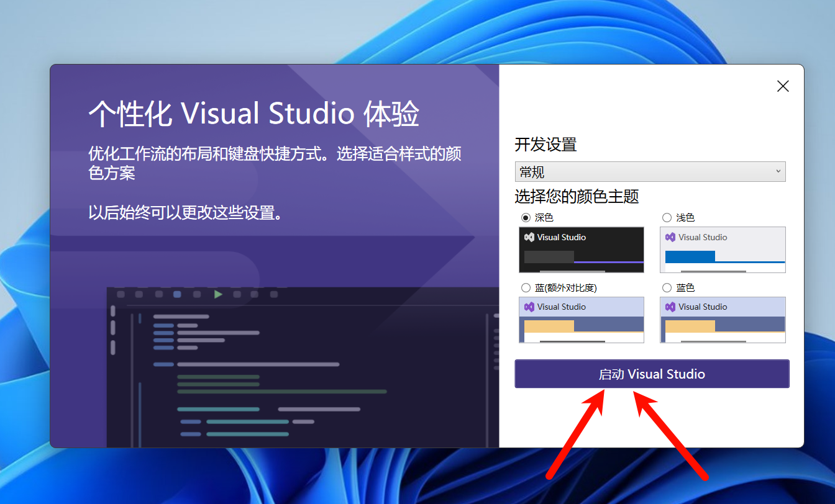
Task: Click the dark theme preview thumbnail
Action: pyautogui.click(x=582, y=250)
